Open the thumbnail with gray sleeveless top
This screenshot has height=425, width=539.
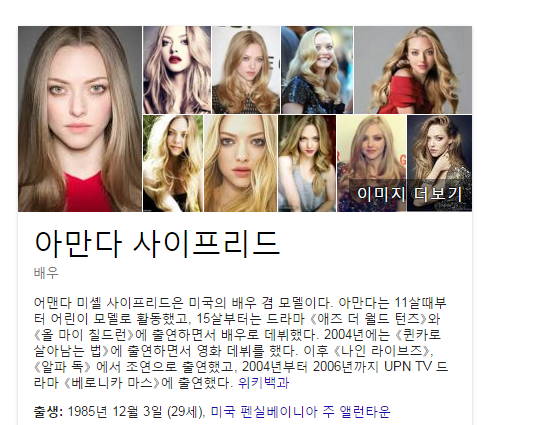click(307, 163)
